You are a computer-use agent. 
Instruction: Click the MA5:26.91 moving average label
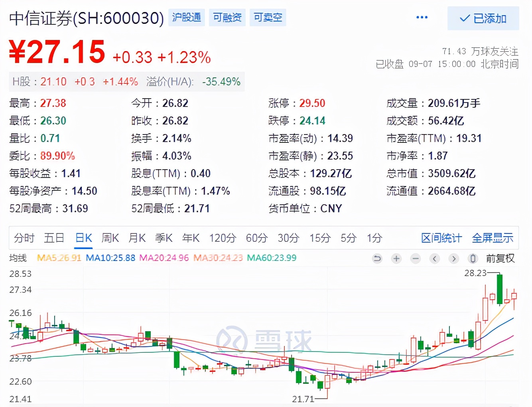click(59, 258)
